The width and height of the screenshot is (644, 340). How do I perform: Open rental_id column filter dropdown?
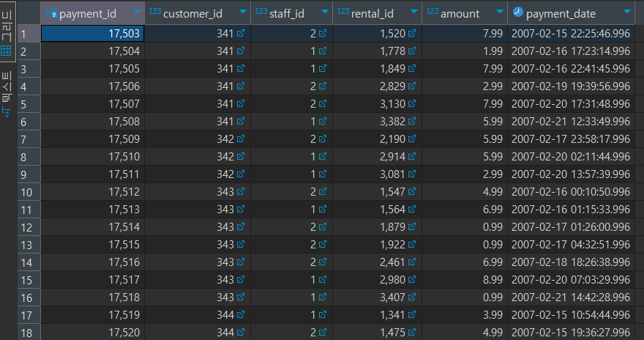(414, 12)
